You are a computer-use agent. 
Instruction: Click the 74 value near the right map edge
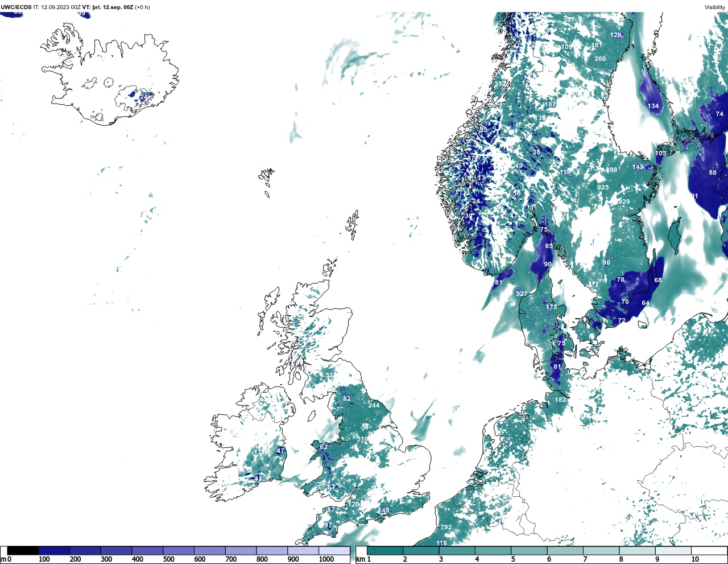point(719,114)
